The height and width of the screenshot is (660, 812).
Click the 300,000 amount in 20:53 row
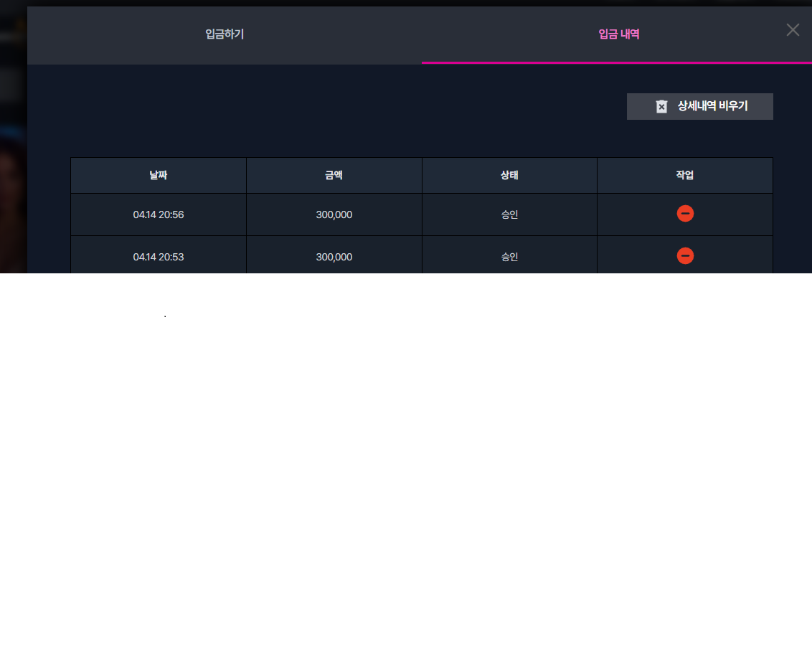(334, 257)
